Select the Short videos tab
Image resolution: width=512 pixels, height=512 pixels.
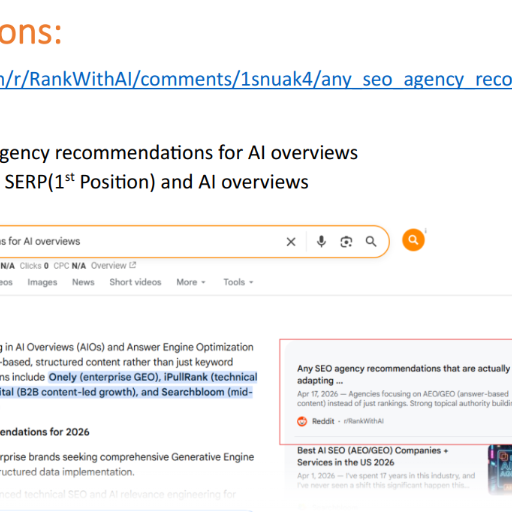point(135,282)
